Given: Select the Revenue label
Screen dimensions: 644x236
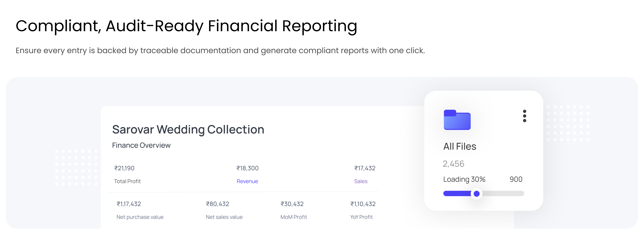Looking at the screenshot, I should 247,181.
